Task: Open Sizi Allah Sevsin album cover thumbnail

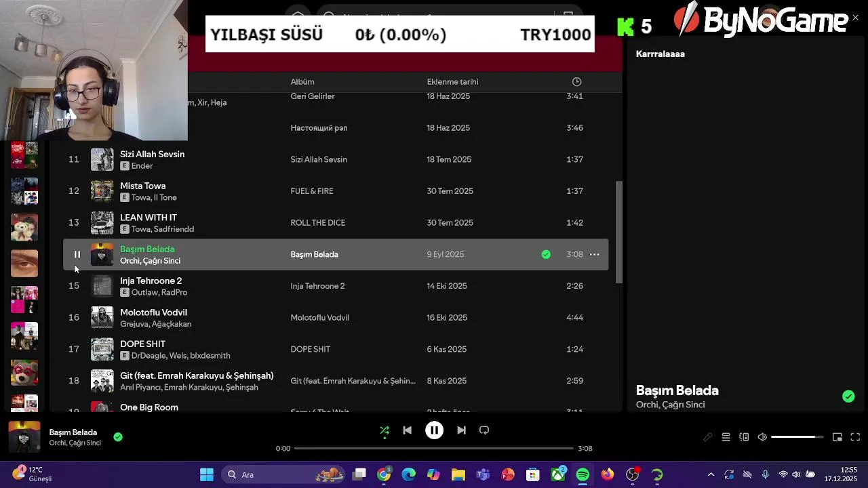Action: (x=102, y=160)
